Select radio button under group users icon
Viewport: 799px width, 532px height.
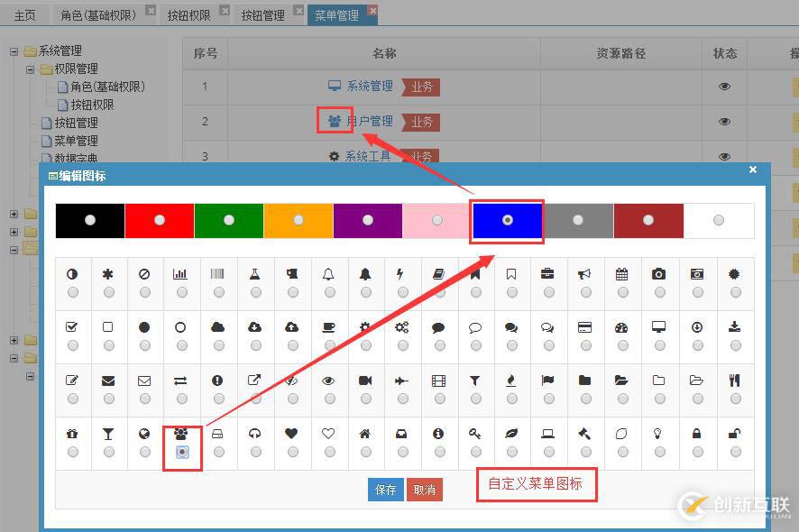[182, 452]
